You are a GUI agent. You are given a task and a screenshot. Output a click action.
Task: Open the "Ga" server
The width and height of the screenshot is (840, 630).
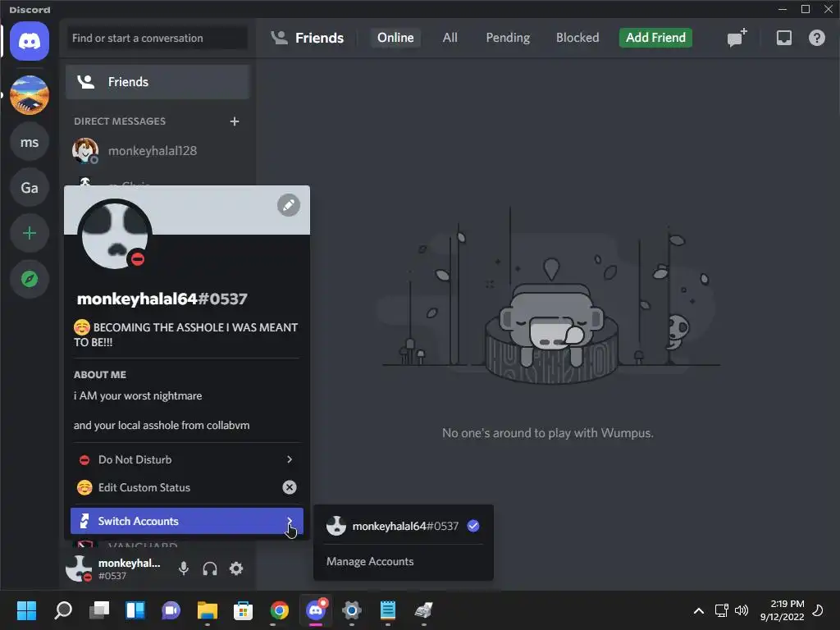(30, 188)
